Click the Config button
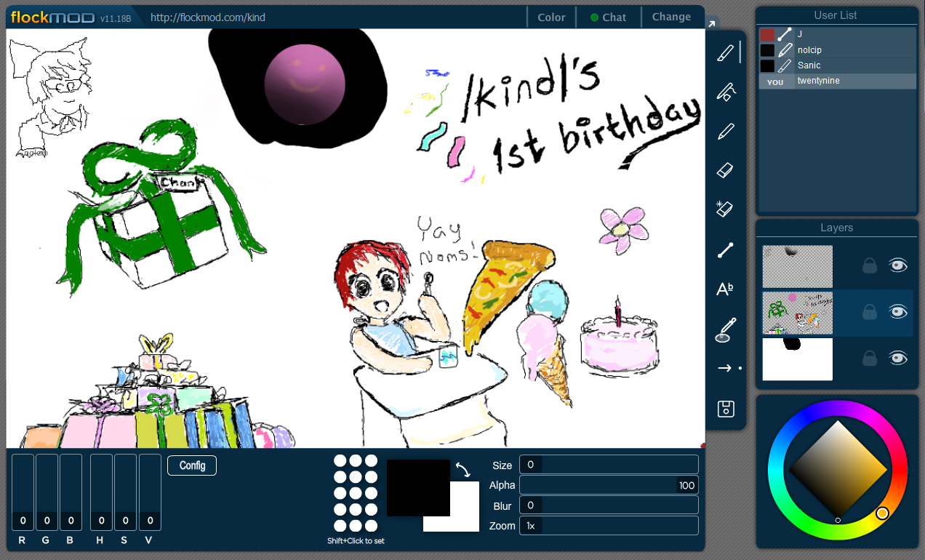Viewport: 925px width, 560px height. click(x=192, y=465)
